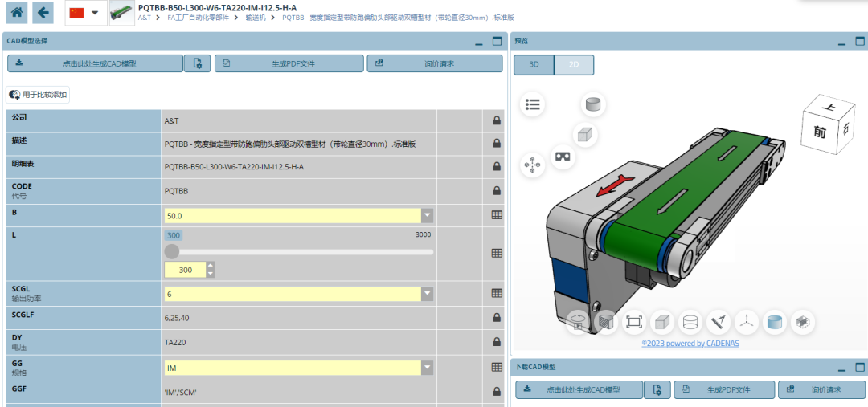Open the table view for GG 规格
Screen dimensions: 868x407
point(497,367)
